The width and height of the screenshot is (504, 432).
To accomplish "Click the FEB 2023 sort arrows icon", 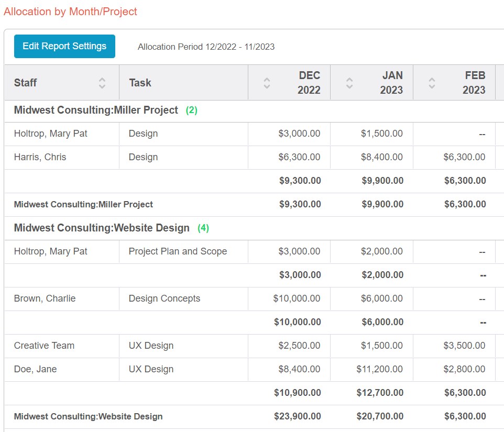I will [x=432, y=83].
